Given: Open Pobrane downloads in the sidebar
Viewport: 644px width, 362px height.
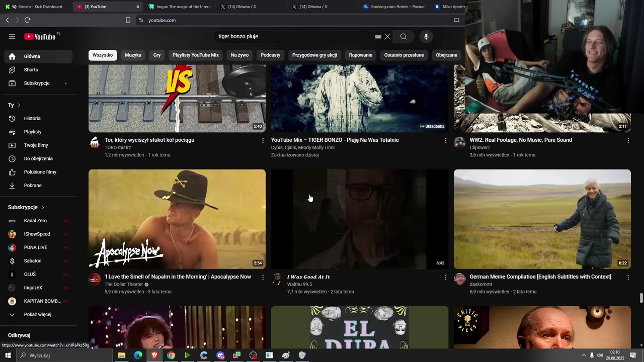Looking at the screenshot, I should tap(38, 186).
